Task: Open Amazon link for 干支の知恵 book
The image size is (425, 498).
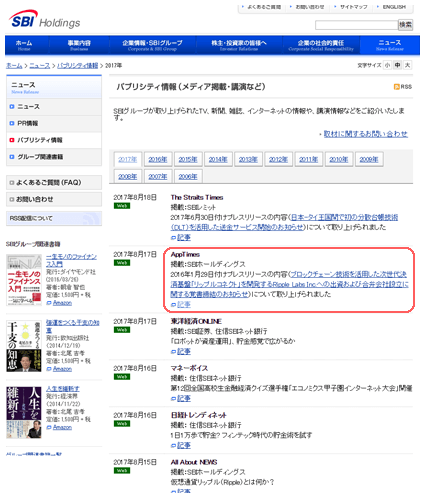Action: pyautogui.click(x=62, y=369)
